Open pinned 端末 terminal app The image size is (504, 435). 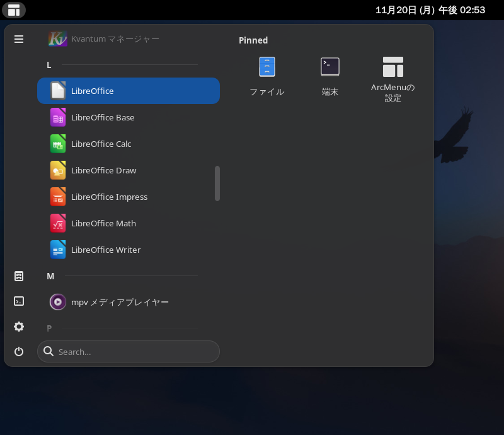click(x=329, y=76)
